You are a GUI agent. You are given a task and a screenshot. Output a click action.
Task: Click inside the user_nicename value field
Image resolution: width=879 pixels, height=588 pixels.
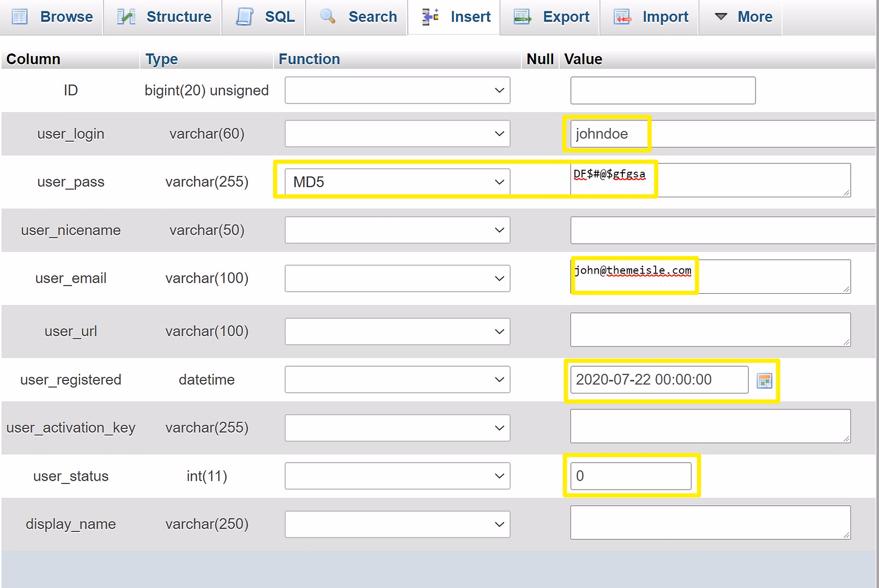708,230
